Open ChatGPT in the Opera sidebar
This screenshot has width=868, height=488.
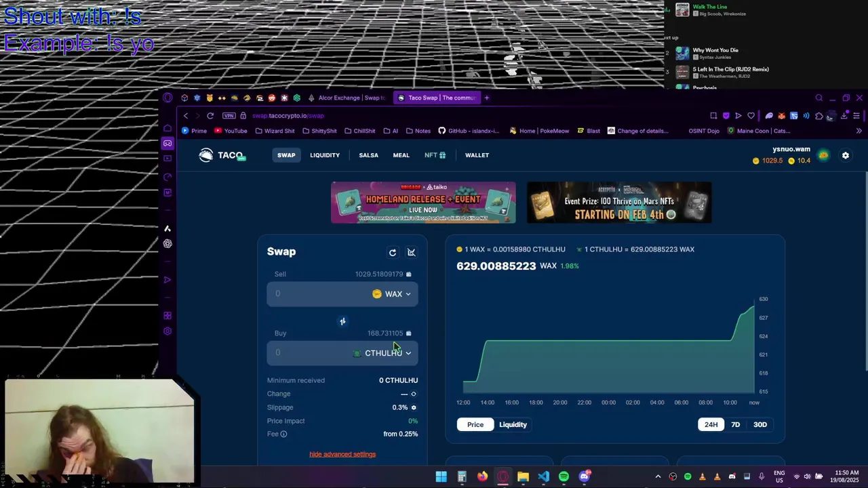coord(167,244)
